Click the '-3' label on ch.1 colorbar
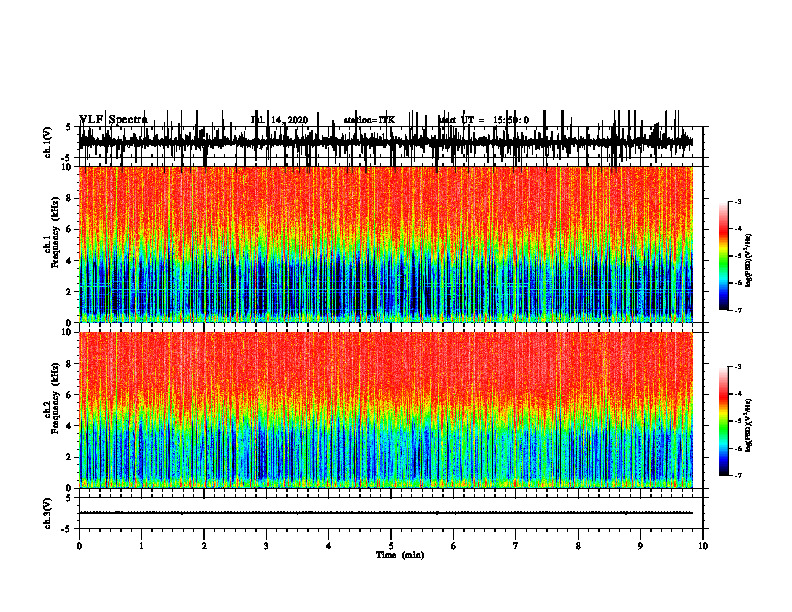The image size is (792, 612). click(737, 201)
